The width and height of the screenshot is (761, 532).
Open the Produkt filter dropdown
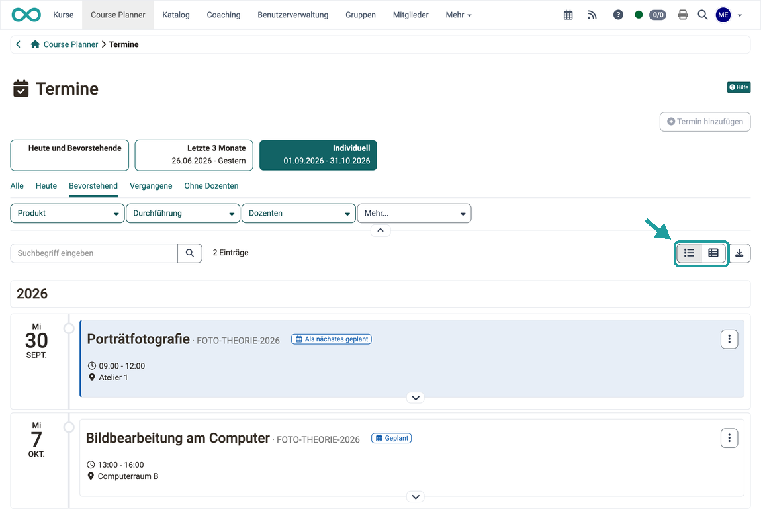pos(67,214)
